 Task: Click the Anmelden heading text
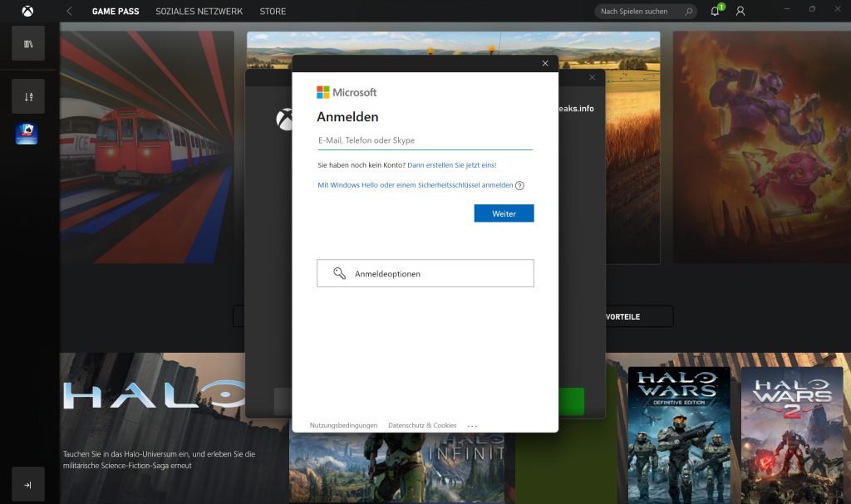tap(347, 116)
